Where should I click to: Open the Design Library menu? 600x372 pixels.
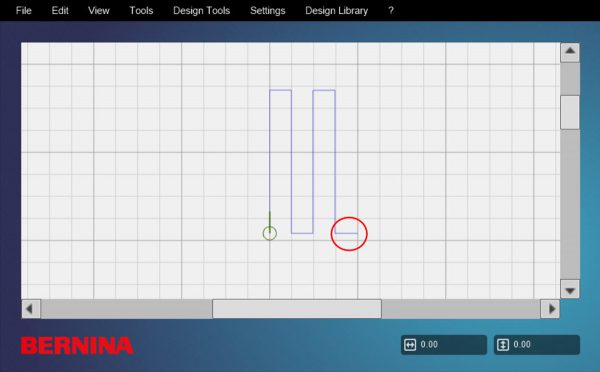click(336, 10)
